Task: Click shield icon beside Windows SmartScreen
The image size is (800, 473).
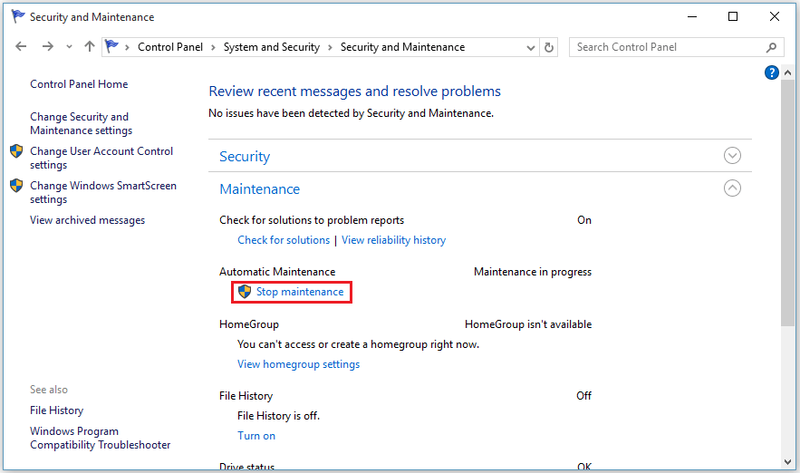Action: click(x=17, y=185)
